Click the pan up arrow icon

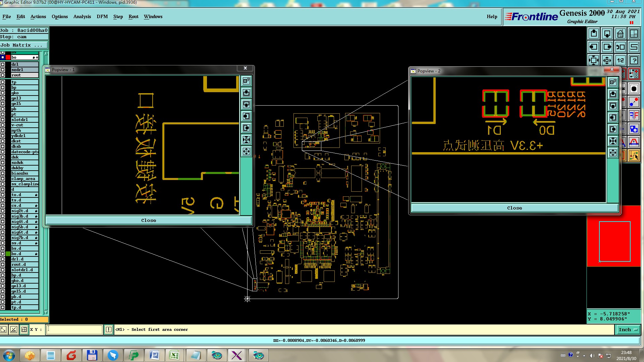click(x=594, y=34)
